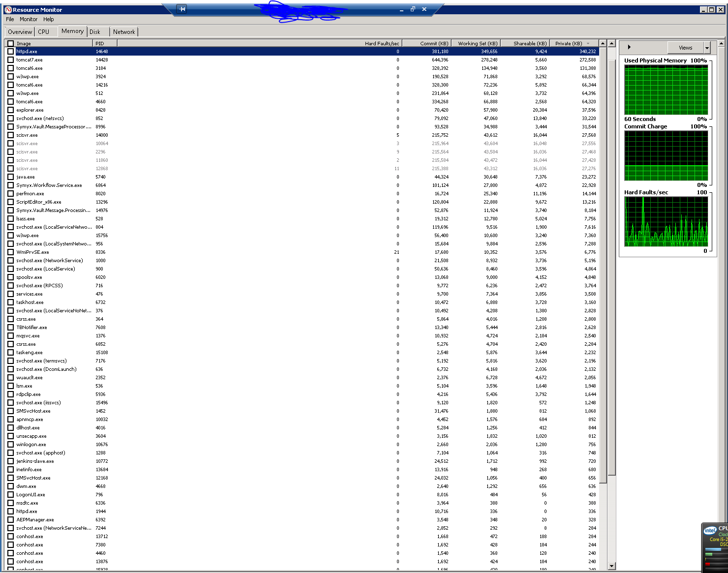Screen dimensions: 728x573
Task: Select the Symyx.Workflow.Service.exe row name
Action: point(49,185)
